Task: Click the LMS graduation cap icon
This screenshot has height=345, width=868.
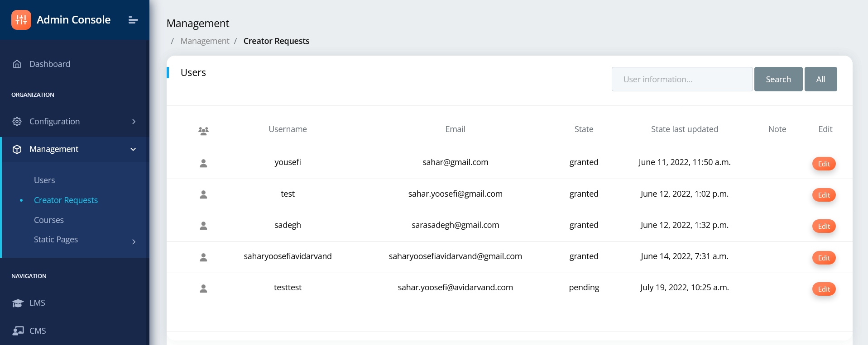Action: click(18, 303)
